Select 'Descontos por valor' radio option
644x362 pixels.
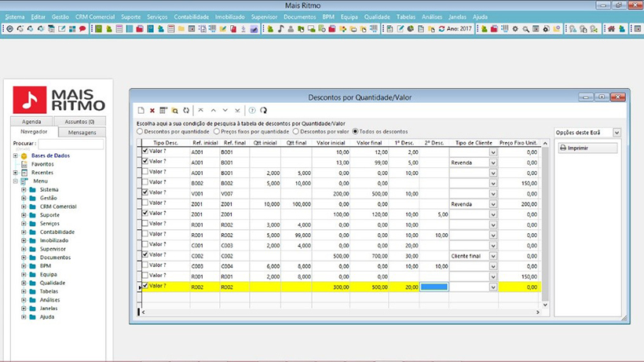296,132
